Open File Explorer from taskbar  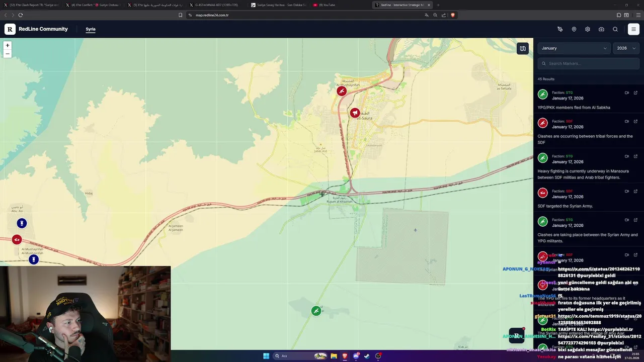point(334,356)
